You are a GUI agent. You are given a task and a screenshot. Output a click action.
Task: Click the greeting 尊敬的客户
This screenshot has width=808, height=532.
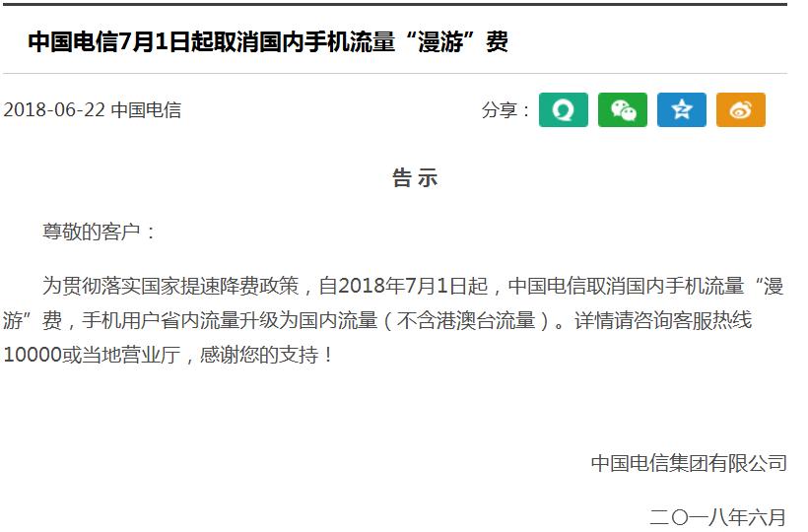pyautogui.click(x=92, y=232)
